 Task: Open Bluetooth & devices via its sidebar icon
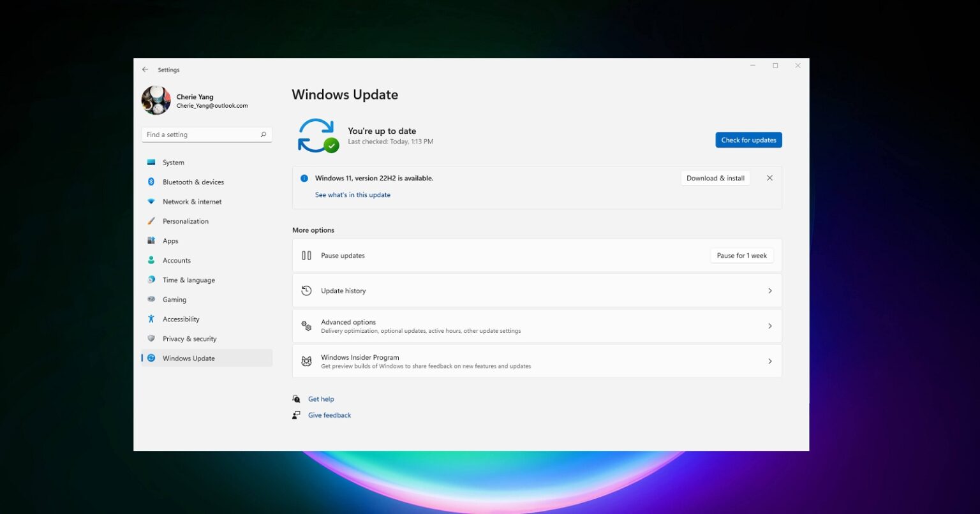pos(151,182)
